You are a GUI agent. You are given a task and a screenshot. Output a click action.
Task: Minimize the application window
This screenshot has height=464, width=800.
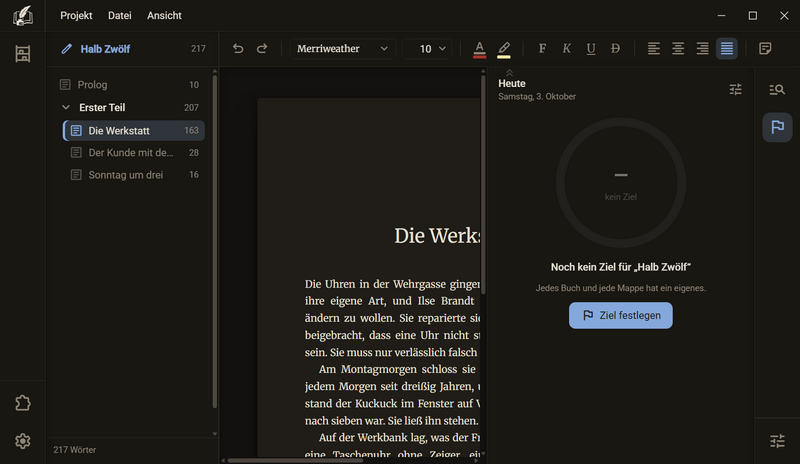click(721, 15)
